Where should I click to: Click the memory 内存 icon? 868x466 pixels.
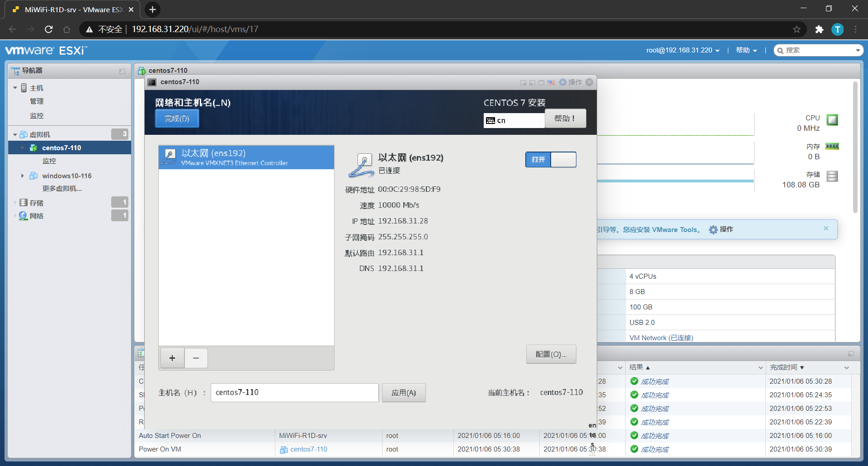coord(832,146)
